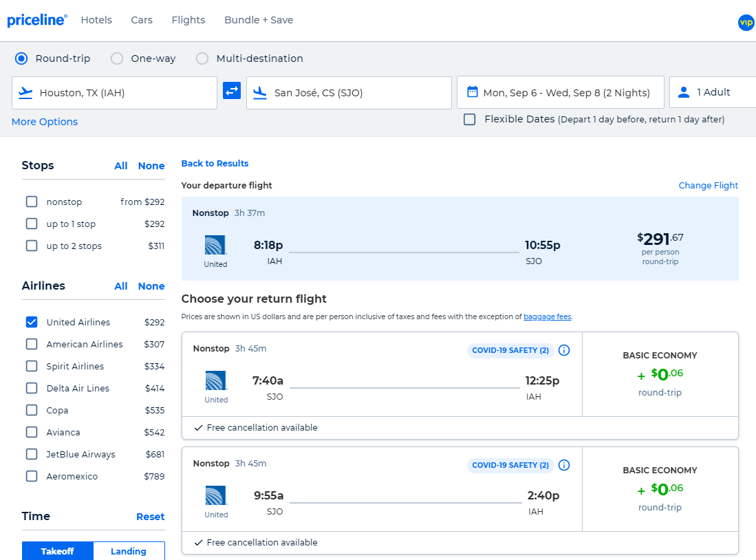Open the Hotels menu
The width and height of the screenshot is (756, 560).
pyautogui.click(x=96, y=20)
